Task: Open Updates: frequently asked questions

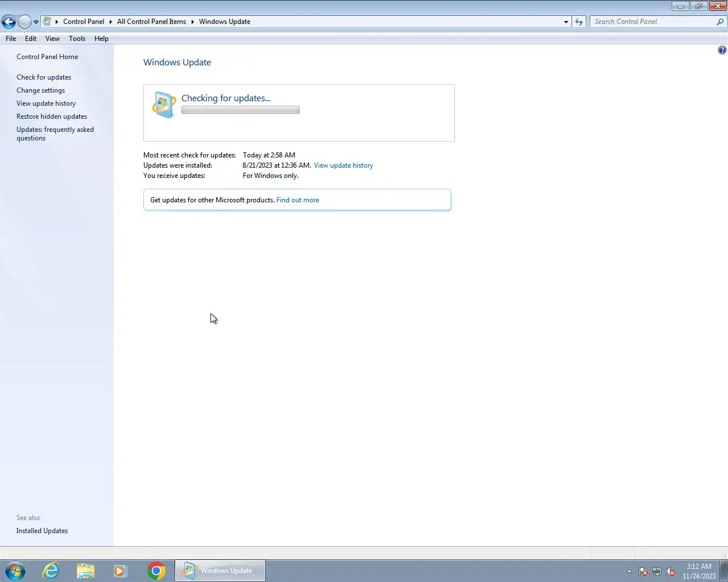Action: pyautogui.click(x=55, y=134)
